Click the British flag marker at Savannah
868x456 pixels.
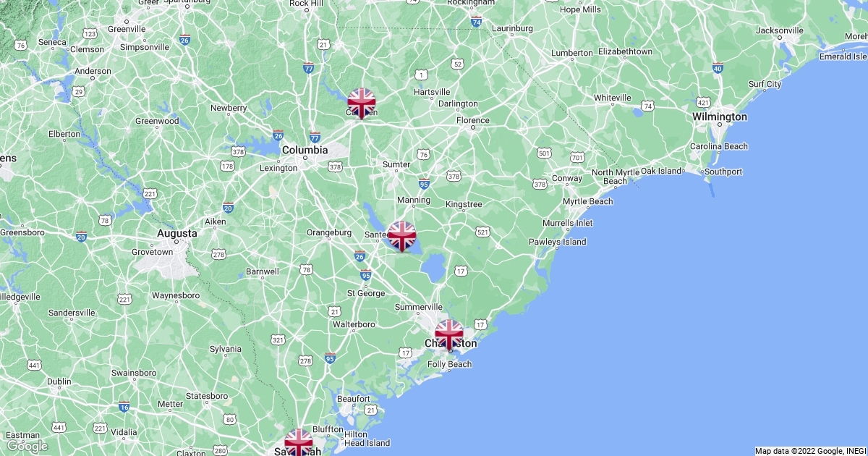tap(298, 442)
